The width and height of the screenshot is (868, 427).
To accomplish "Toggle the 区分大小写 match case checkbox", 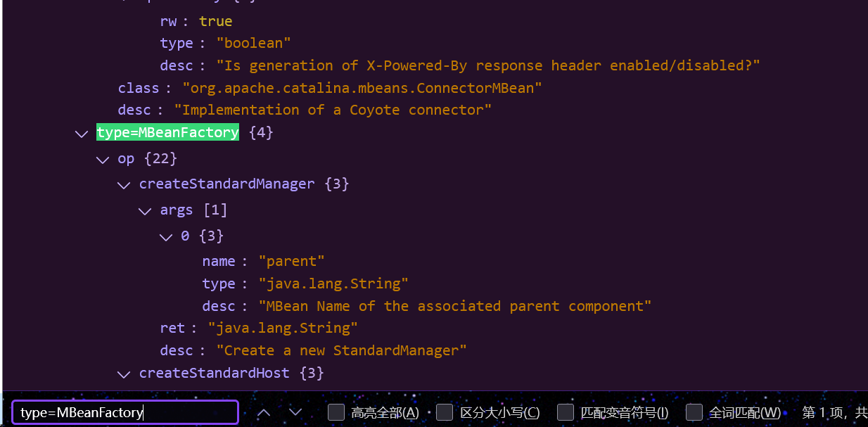I will click(x=445, y=412).
